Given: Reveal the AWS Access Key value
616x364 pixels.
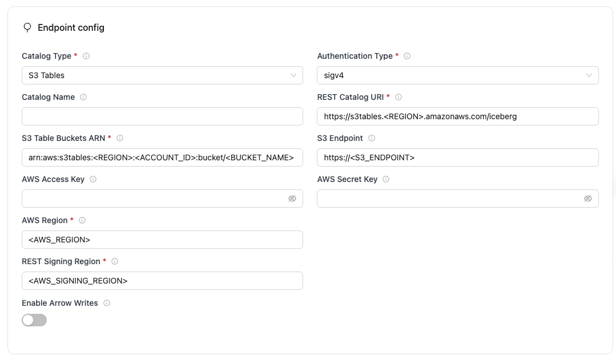Looking at the screenshot, I should (292, 199).
